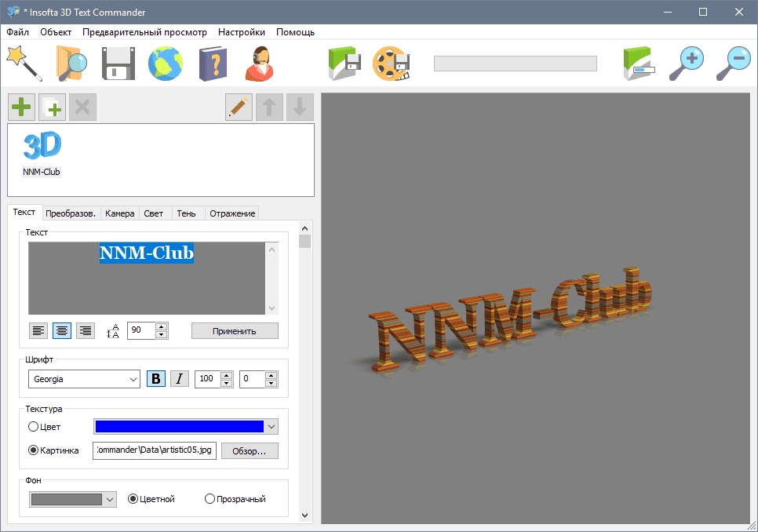This screenshot has height=532, width=758.
Task: Click the Применить button
Action: [x=235, y=331]
